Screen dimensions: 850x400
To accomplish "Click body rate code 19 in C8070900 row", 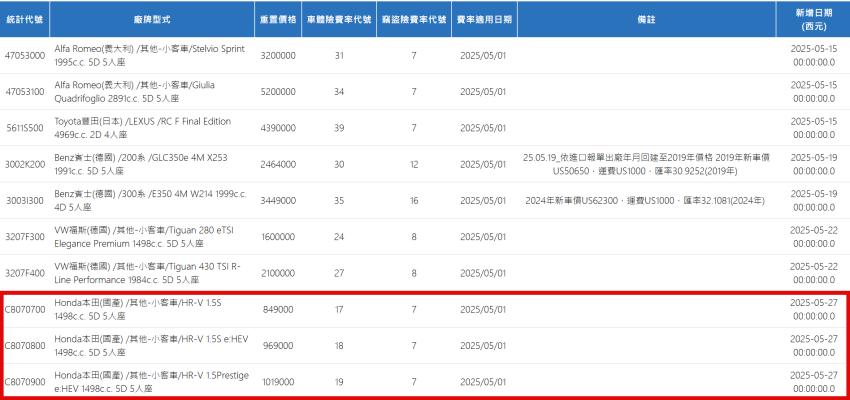I will (x=339, y=382).
